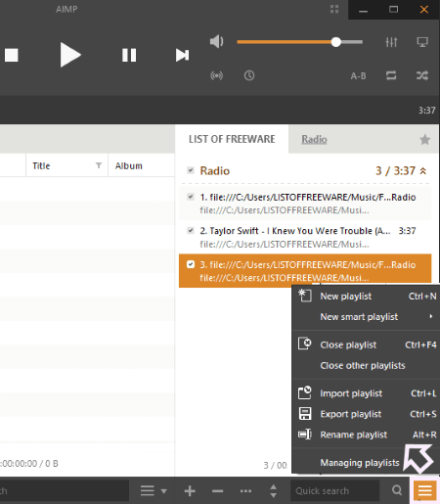This screenshot has width=440, height=504.
Task: Choose New playlist from the menu
Action: (367, 297)
